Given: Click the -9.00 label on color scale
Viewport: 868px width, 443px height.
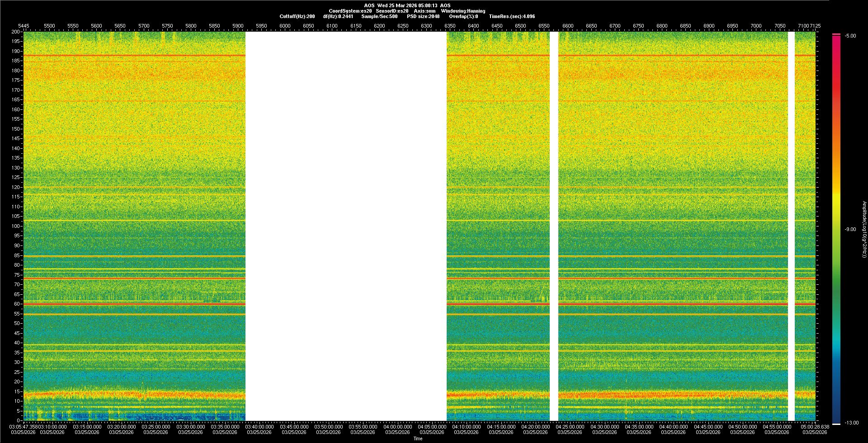Looking at the screenshot, I should point(850,230).
